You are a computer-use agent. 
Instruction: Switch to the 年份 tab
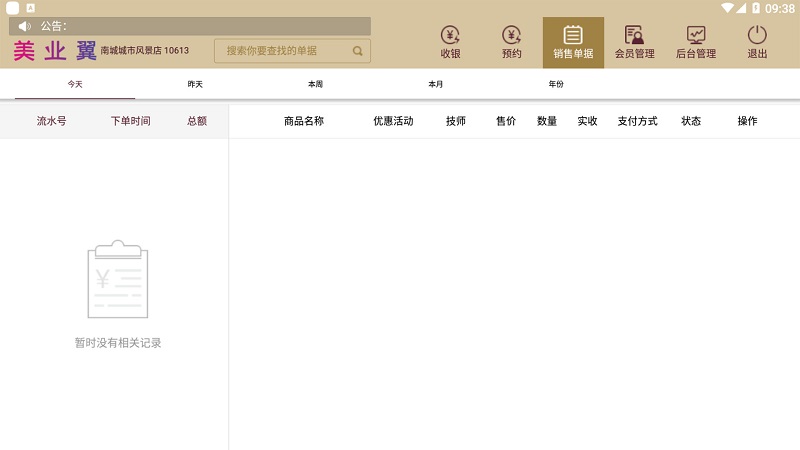point(556,84)
